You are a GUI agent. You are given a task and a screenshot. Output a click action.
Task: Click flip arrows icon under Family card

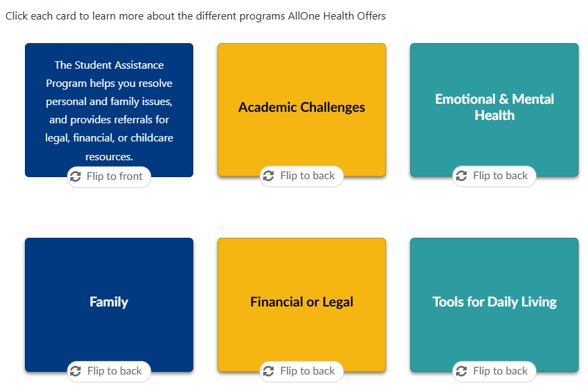click(75, 371)
